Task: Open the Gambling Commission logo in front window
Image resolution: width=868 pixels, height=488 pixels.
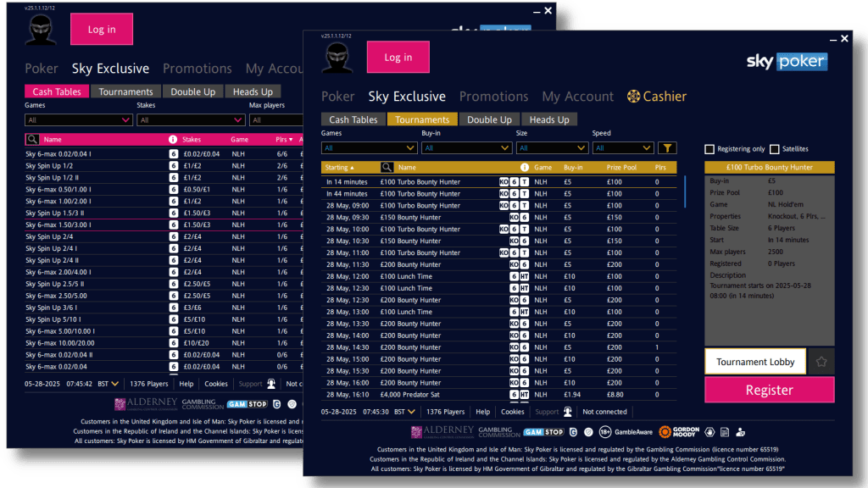Action: coord(498,431)
